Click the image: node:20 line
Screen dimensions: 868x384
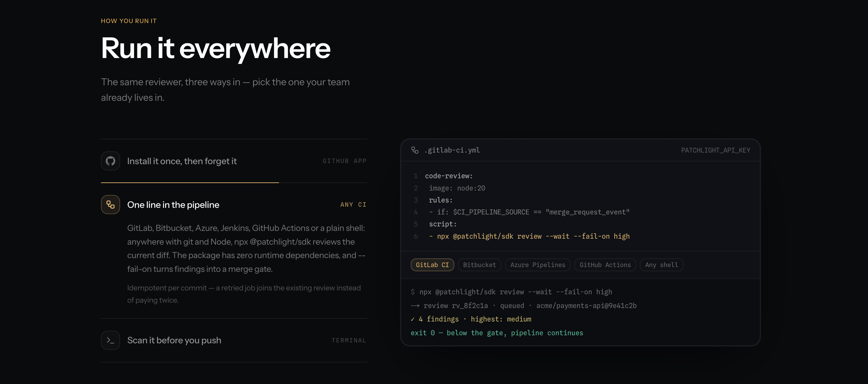tap(457, 188)
